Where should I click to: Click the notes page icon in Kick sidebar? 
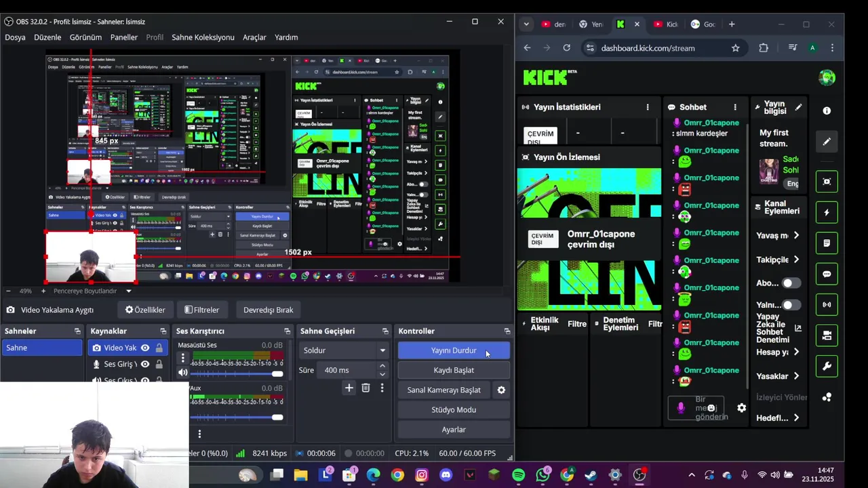point(827,243)
